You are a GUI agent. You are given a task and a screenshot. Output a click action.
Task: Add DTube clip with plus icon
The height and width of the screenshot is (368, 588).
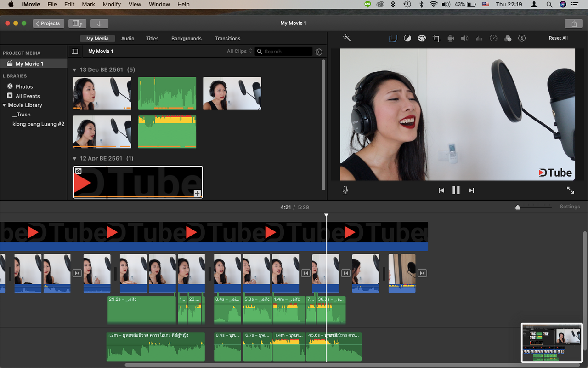point(197,193)
